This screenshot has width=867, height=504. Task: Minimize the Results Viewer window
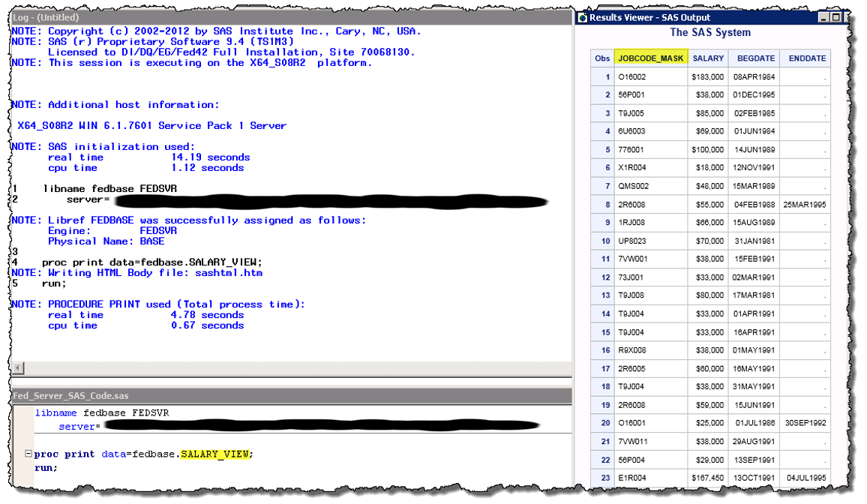824,17
